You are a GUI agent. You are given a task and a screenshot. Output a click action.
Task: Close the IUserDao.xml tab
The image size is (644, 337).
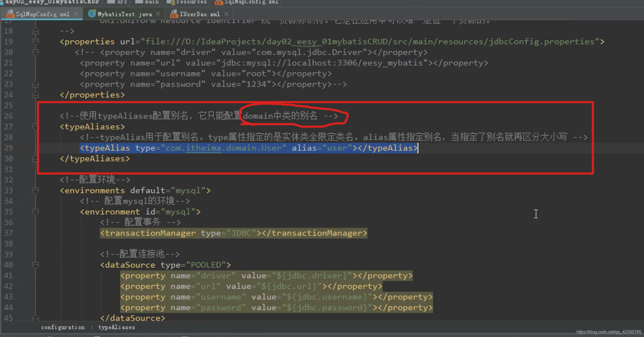(226, 14)
